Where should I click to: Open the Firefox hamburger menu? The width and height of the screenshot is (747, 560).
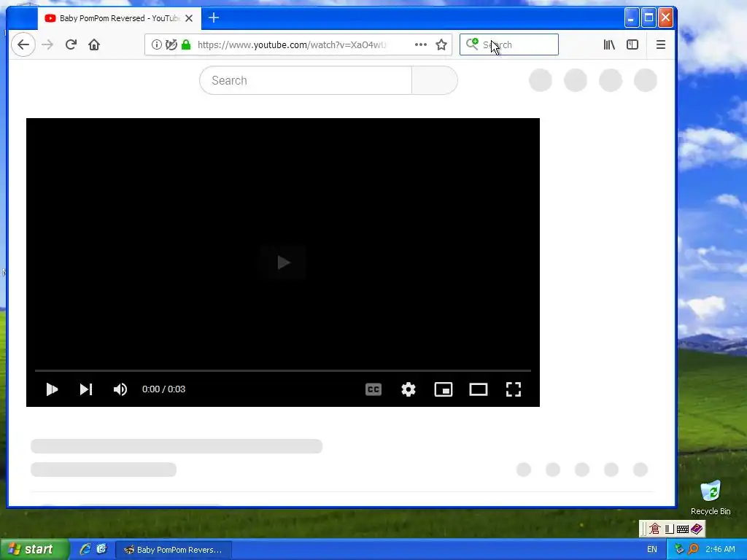point(661,44)
